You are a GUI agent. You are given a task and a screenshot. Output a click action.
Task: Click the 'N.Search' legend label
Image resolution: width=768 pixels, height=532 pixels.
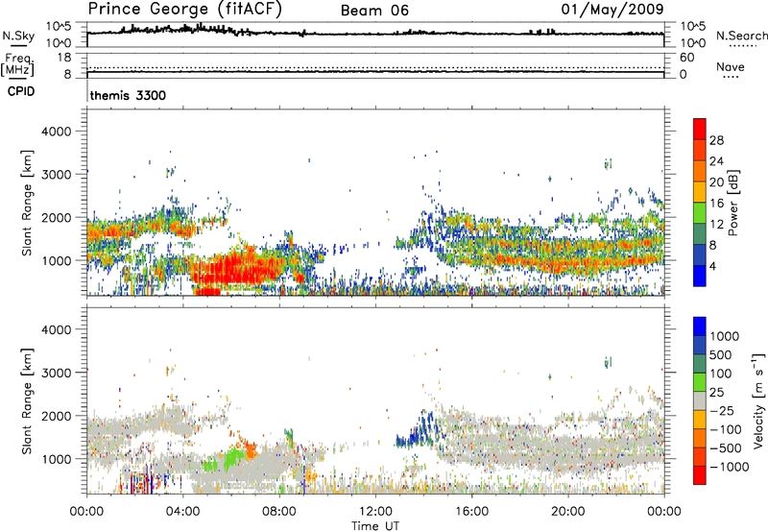pyautogui.click(x=741, y=36)
